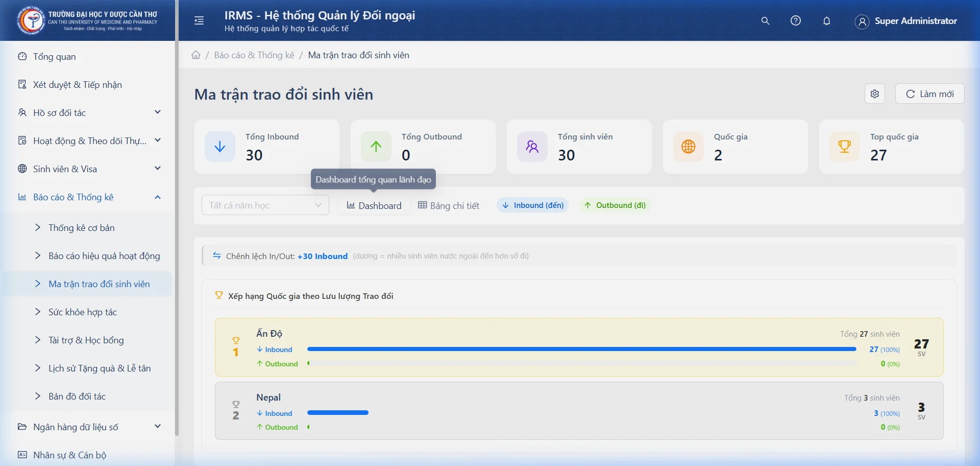The image size is (980, 466).
Task: Collapse the Báo cáo & Thống kê section
Action: click(x=90, y=197)
